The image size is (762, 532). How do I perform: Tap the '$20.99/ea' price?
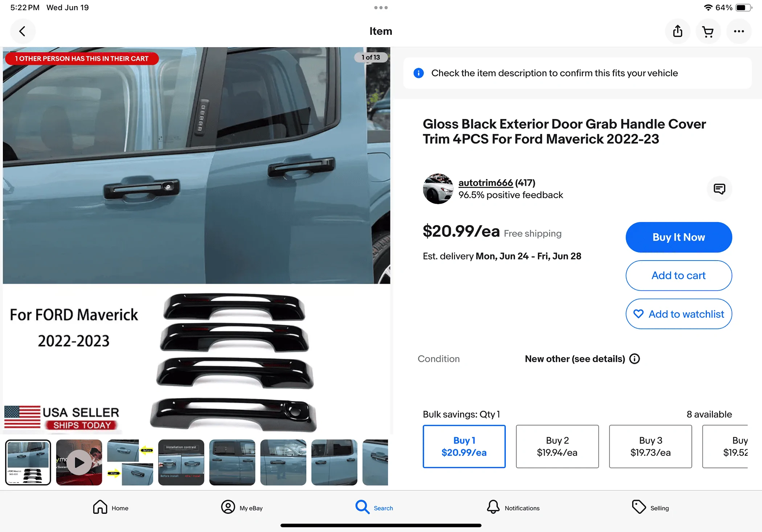[461, 231]
